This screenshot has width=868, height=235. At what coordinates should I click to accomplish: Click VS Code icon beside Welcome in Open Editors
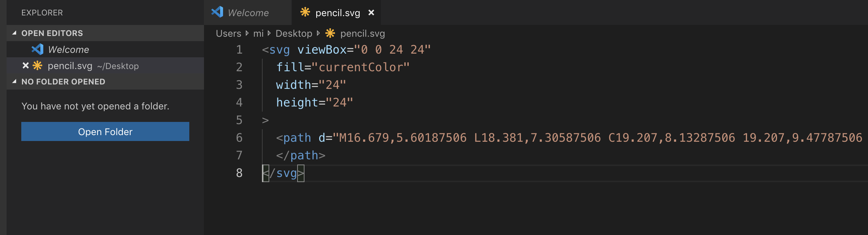pyautogui.click(x=37, y=49)
